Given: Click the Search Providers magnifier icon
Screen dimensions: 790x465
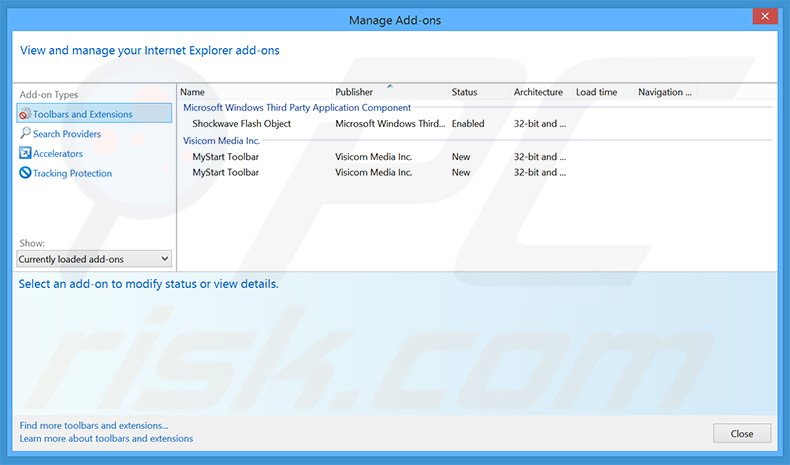Looking at the screenshot, I should [x=25, y=133].
